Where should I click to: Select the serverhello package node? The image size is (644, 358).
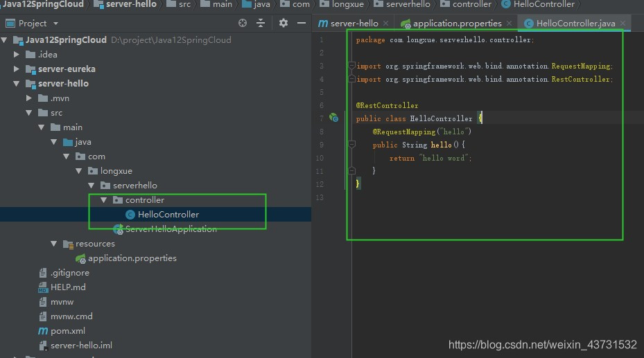(x=135, y=186)
